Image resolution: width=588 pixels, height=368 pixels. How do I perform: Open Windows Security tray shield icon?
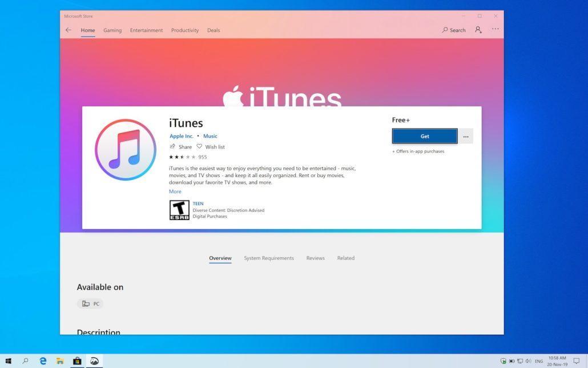[x=504, y=361]
